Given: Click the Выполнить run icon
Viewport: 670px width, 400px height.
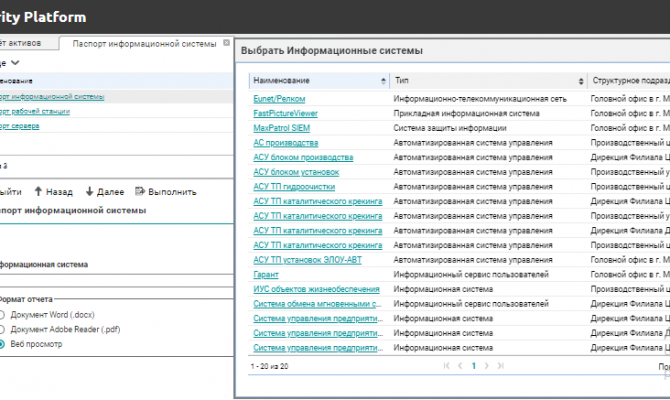Looking at the screenshot, I should pyautogui.click(x=140, y=190).
